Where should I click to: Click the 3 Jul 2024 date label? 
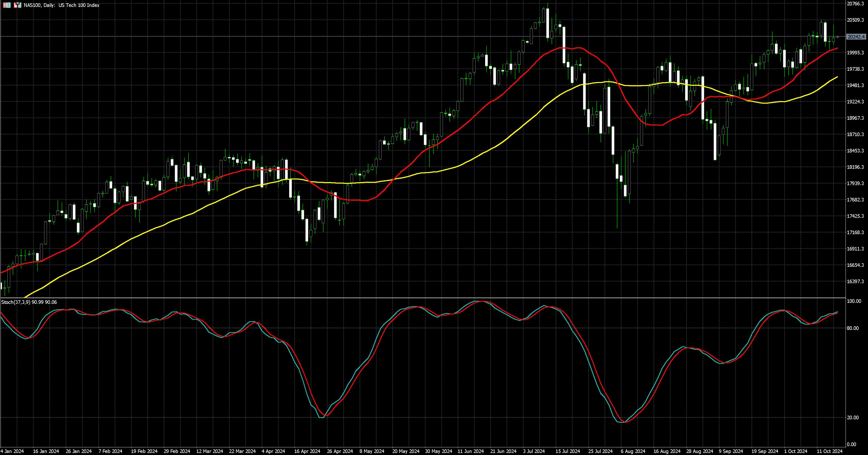tap(534, 451)
